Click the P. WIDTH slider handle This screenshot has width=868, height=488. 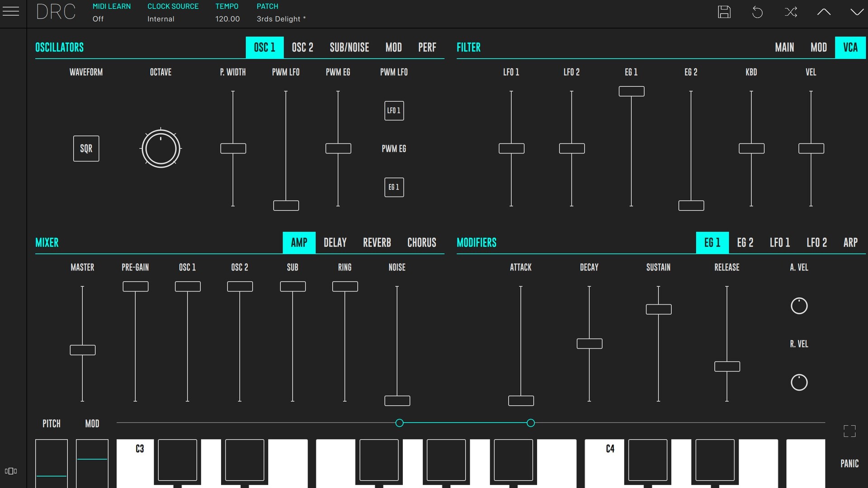click(x=233, y=148)
